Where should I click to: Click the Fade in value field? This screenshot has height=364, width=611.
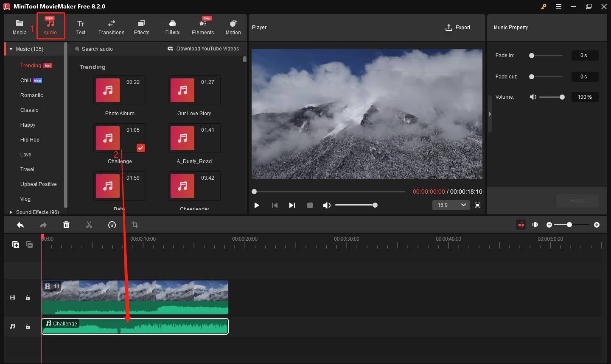[585, 56]
